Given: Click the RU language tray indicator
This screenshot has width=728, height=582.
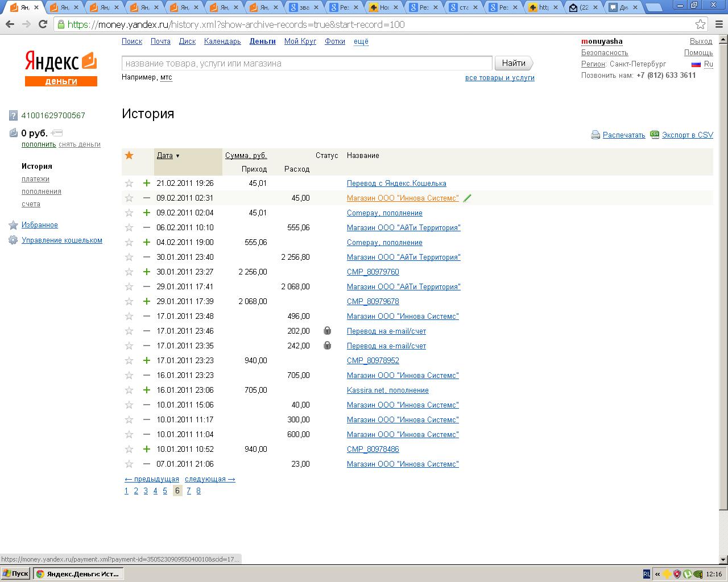Looking at the screenshot, I should (647, 574).
